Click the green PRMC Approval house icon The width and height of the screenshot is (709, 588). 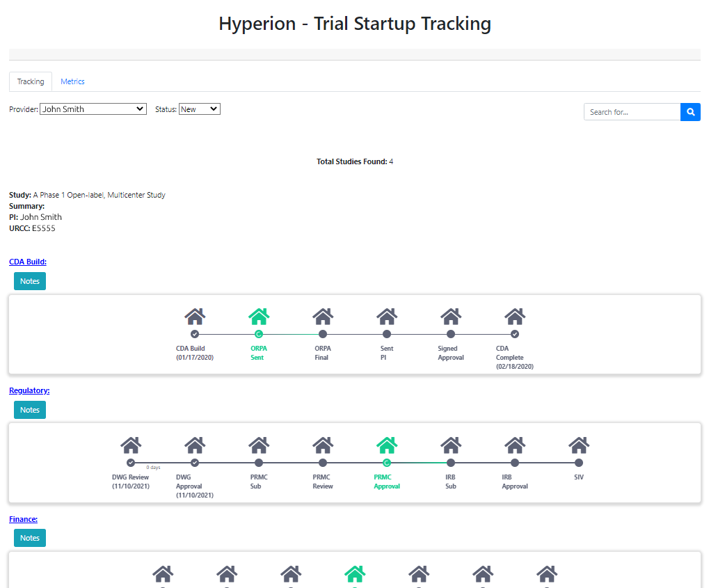click(x=387, y=445)
